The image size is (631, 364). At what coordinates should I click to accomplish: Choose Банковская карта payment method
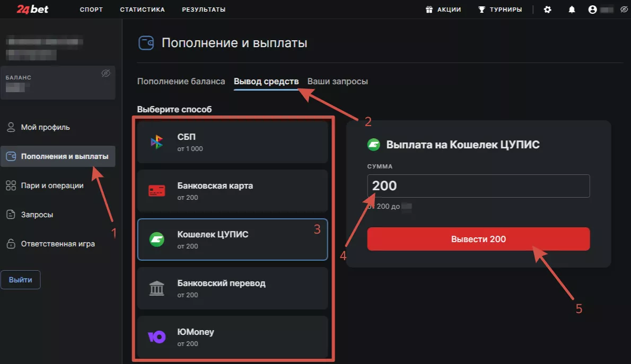coord(232,191)
